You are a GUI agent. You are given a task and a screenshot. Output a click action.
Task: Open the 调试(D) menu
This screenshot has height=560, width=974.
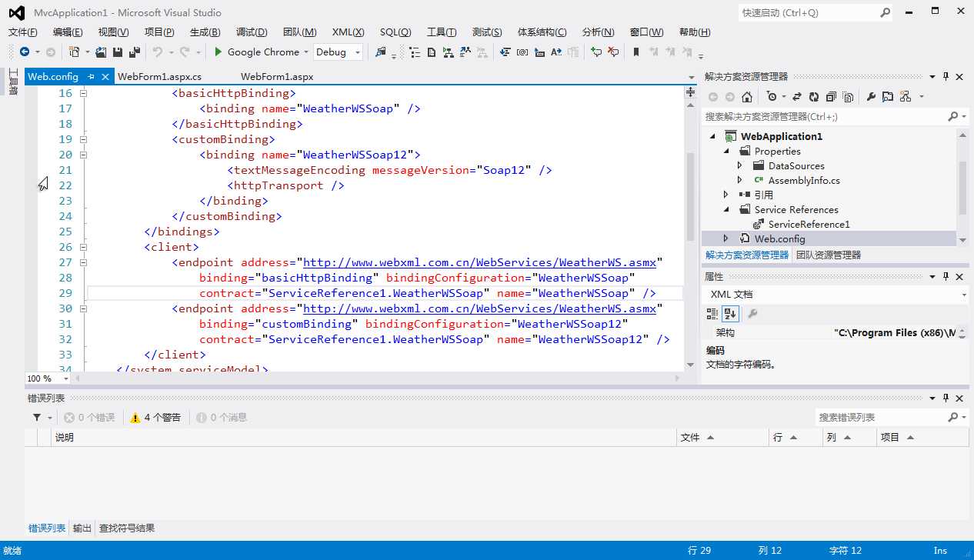click(252, 32)
